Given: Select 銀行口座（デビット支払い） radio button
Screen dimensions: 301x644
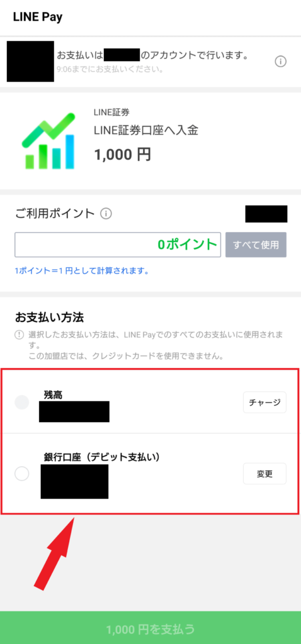Looking at the screenshot, I should 22,474.
